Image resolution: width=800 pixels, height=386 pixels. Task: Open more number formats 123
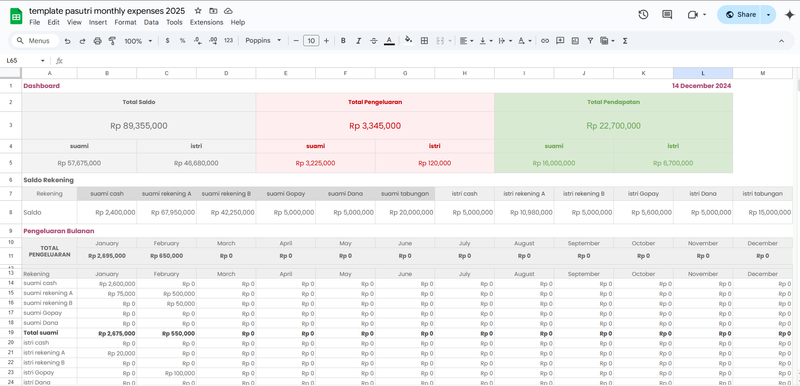(x=229, y=41)
